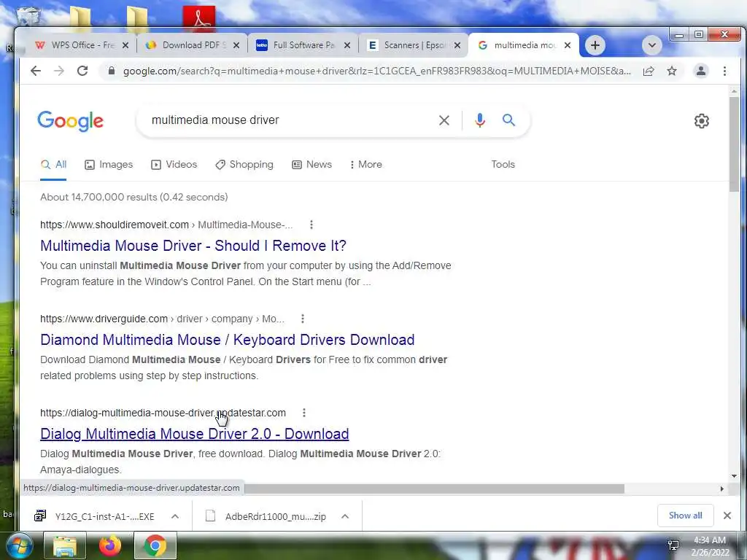Viewport: 747px width, 560px height.
Task: Click the Chrome address bar URL
Action: (376, 71)
